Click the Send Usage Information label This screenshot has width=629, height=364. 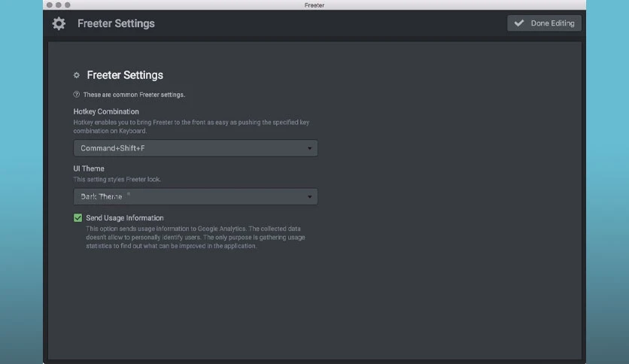(125, 217)
